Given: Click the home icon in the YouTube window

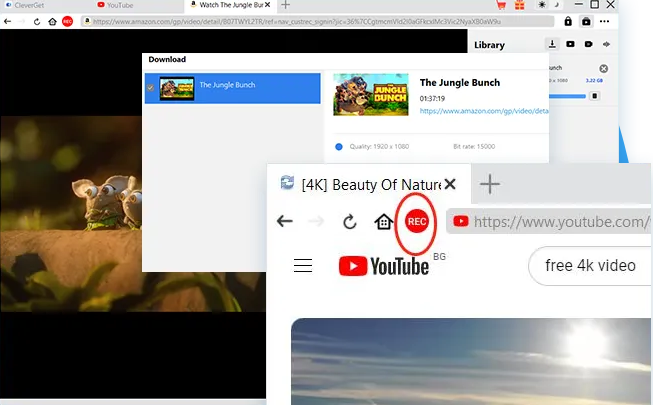Looking at the screenshot, I should coord(384,221).
